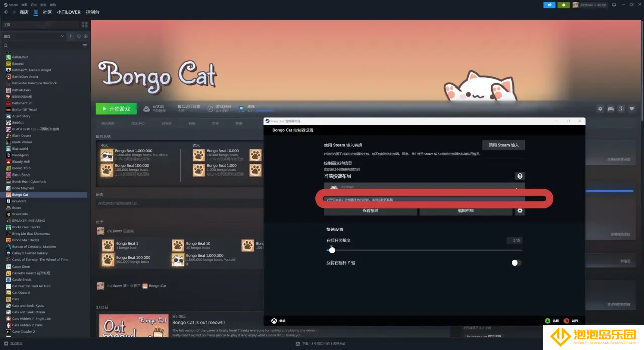
Task: Click the green A select prompt
Action: (547, 321)
